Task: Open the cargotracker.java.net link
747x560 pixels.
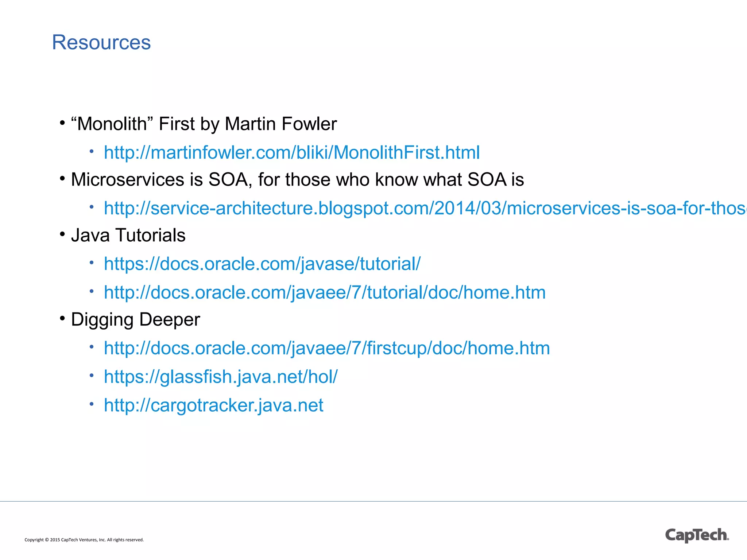Action: pos(213,405)
